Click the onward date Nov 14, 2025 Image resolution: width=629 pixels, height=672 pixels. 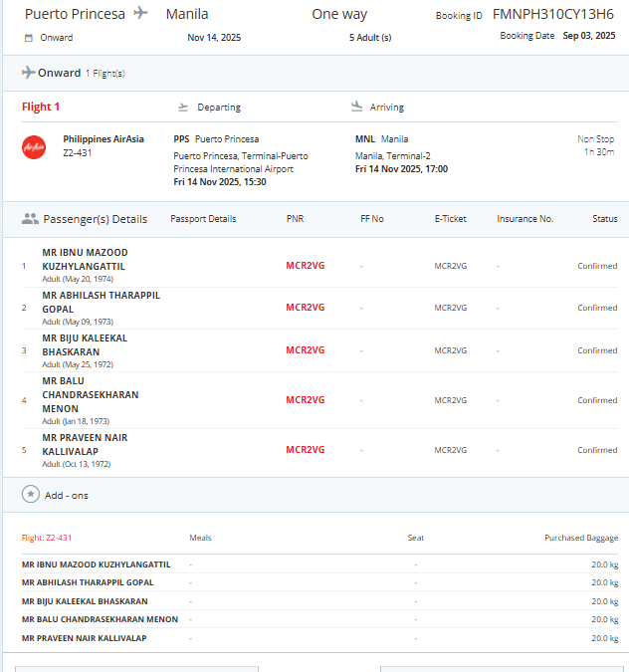pyautogui.click(x=214, y=38)
